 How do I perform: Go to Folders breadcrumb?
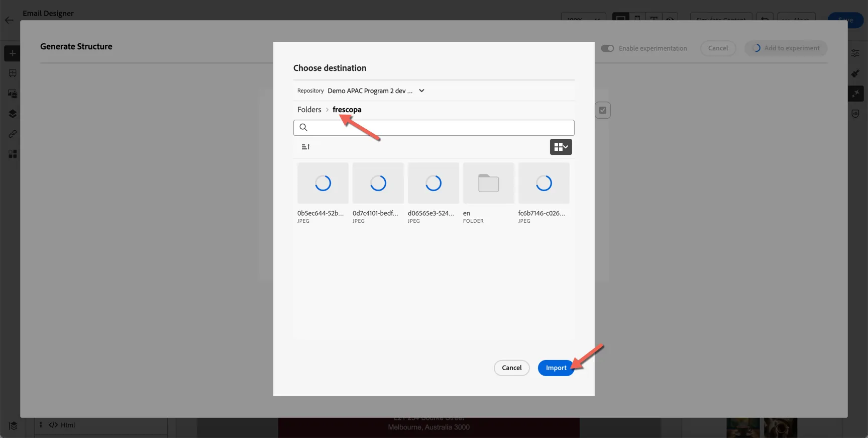tap(309, 110)
